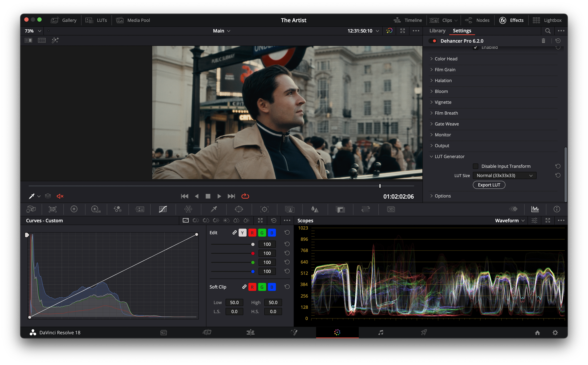588x365 pixels.
Task: Unmute audio with the red speaker icon
Action: [x=60, y=196]
